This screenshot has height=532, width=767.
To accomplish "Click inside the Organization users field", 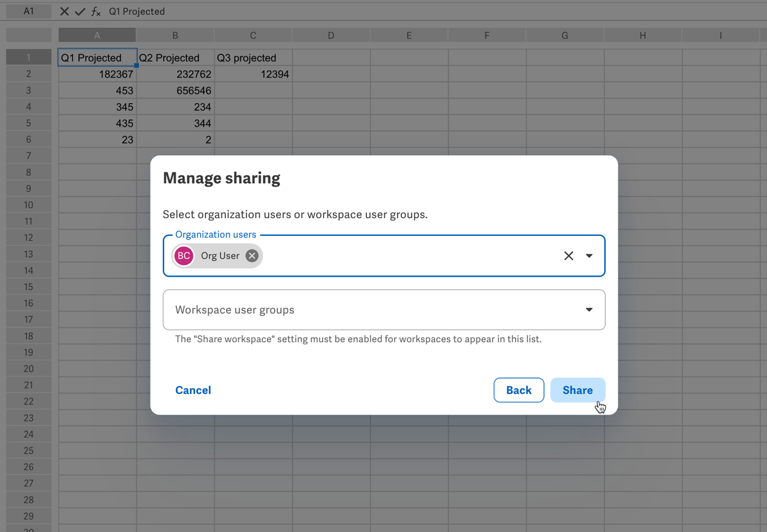I will [407, 255].
